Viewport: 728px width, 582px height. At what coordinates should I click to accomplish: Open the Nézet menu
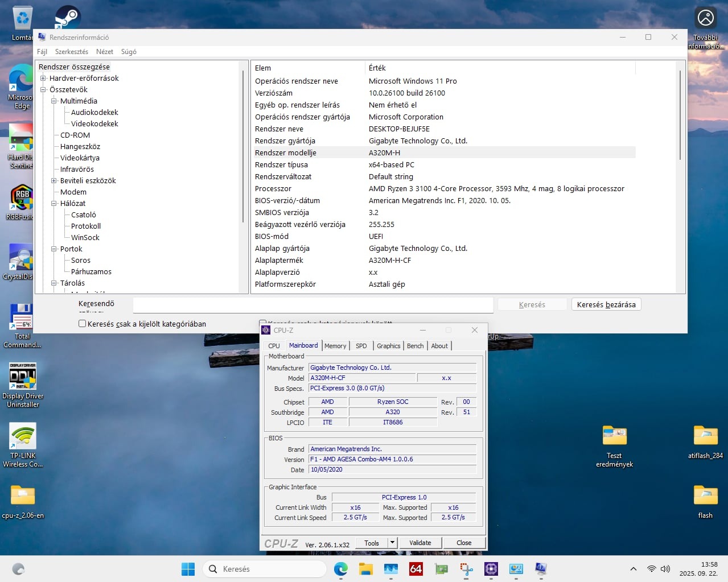coord(105,52)
